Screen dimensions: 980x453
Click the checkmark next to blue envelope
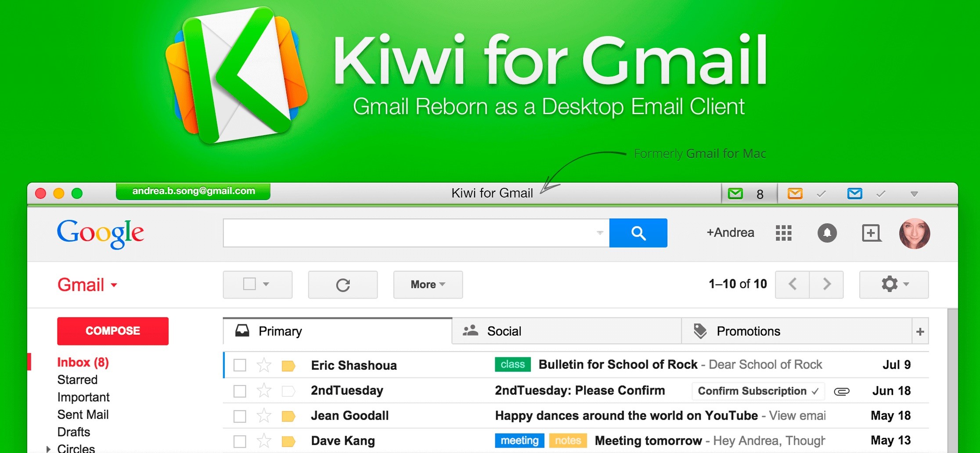(x=881, y=194)
